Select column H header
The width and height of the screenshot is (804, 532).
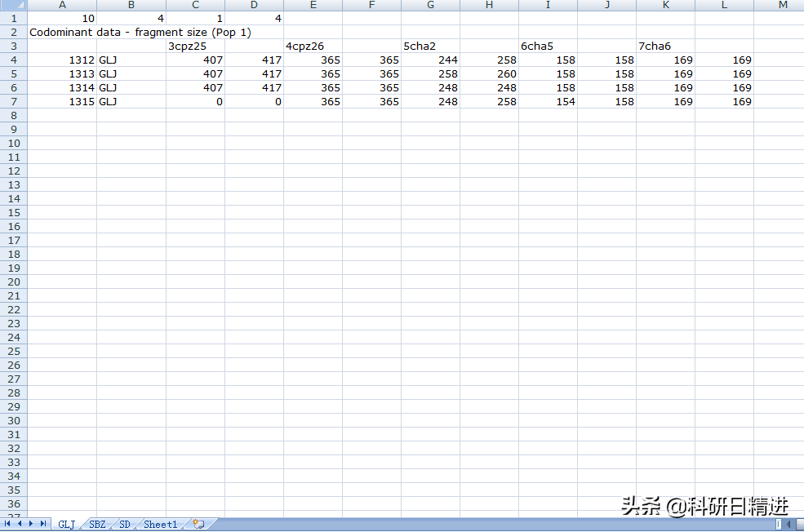[489, 5]
